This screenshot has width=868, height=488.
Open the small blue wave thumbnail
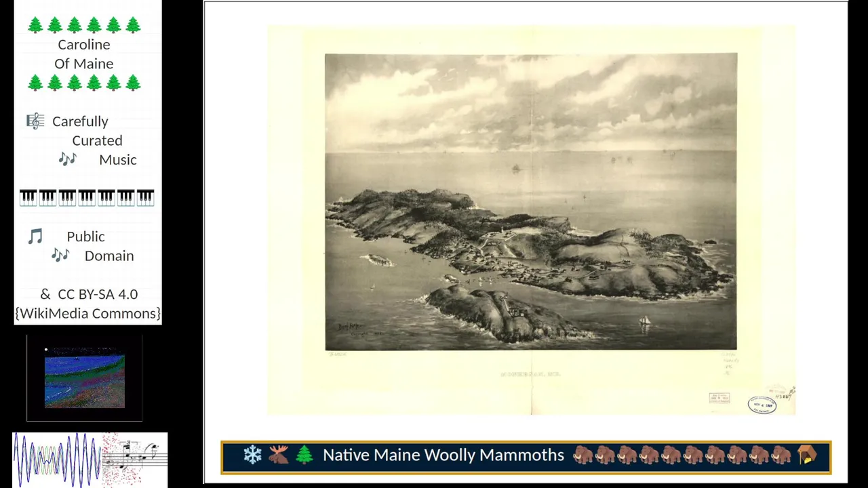tap(85, 378)
